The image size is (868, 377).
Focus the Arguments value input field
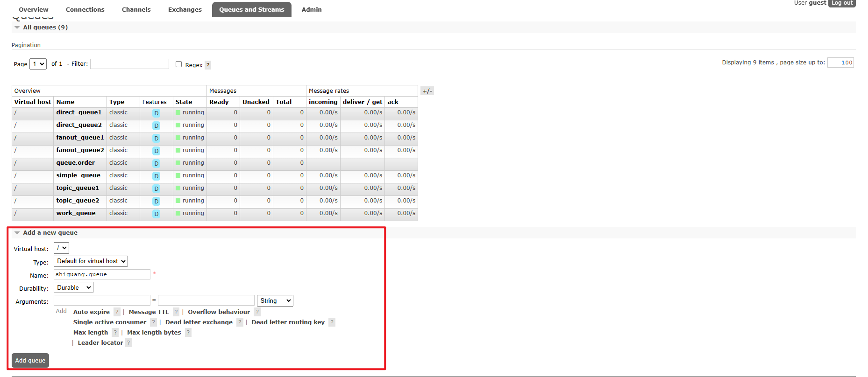[x=206, y=300]
